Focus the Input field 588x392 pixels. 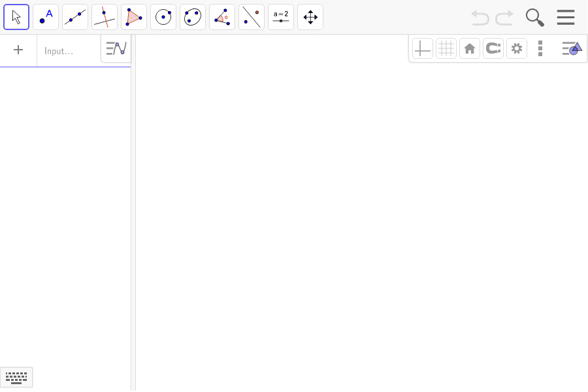(69, 51)
